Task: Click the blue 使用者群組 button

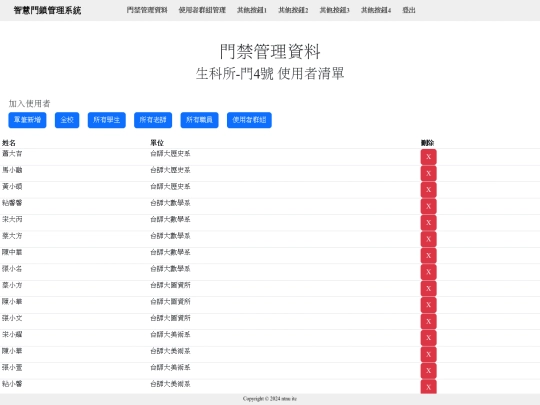Action: (249, 120)
